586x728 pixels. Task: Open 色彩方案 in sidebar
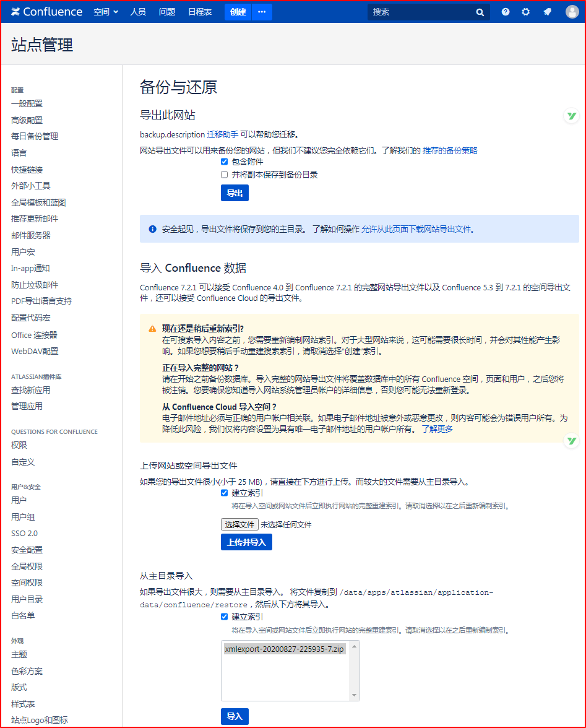pyautogui.click(x=27, y=671)
